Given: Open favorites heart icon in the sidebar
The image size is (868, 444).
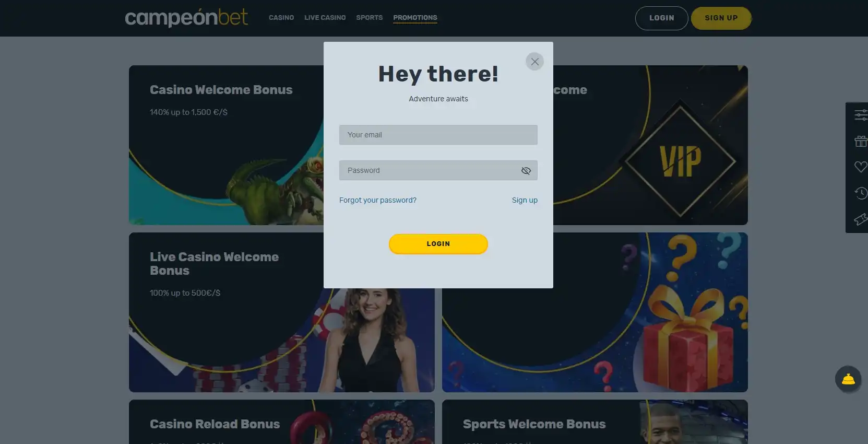Looking at the screenshot, I should [x=860, y=167].
